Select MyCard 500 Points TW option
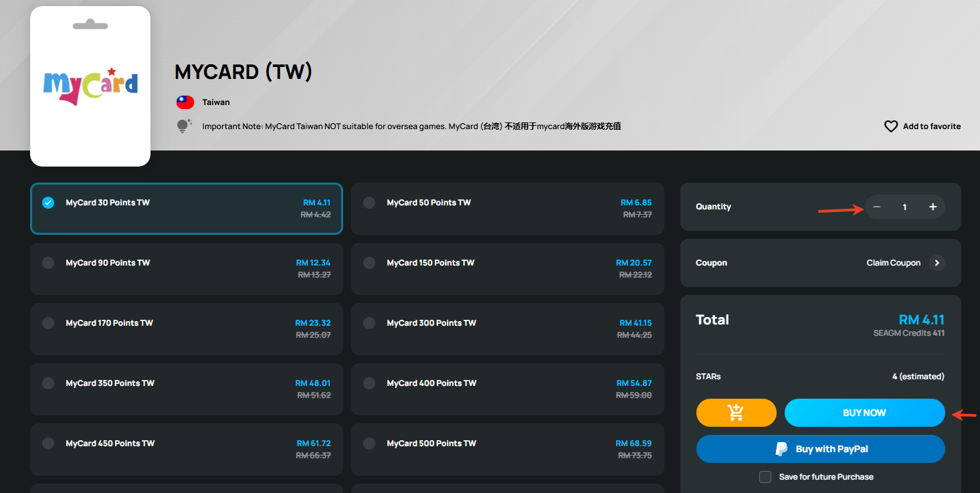The width and height of the screenshot is (980, 493). (508, 450)
